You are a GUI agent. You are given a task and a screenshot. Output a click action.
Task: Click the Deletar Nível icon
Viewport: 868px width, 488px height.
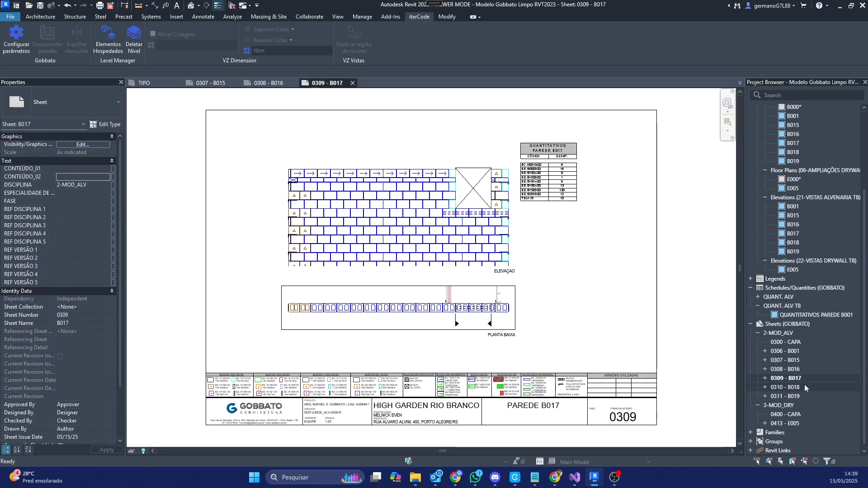(x=134, y=33)
